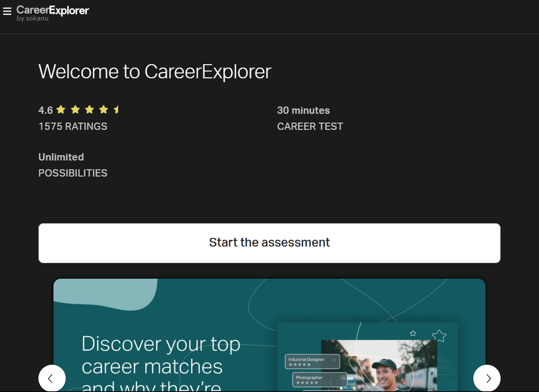Click the fourth yellow rating star
The height and width of the screenshot is (392, 539).
point(103,109)
